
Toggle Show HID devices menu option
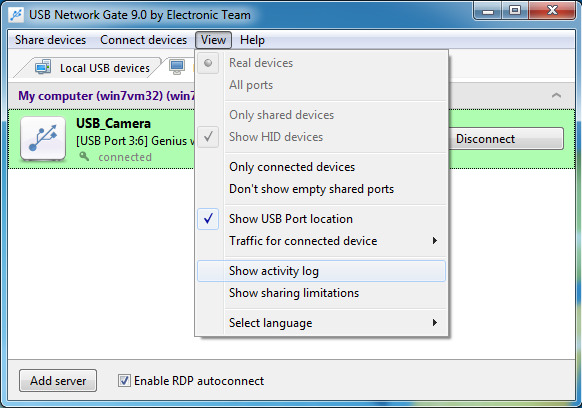tap(321, 137)
